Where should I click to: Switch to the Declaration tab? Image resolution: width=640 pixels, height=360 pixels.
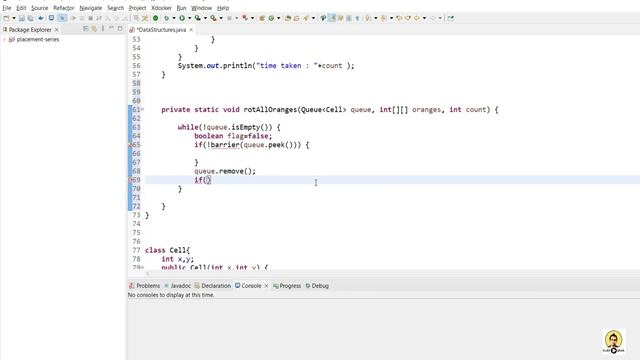pyautogui.click(x=213, y=286)
